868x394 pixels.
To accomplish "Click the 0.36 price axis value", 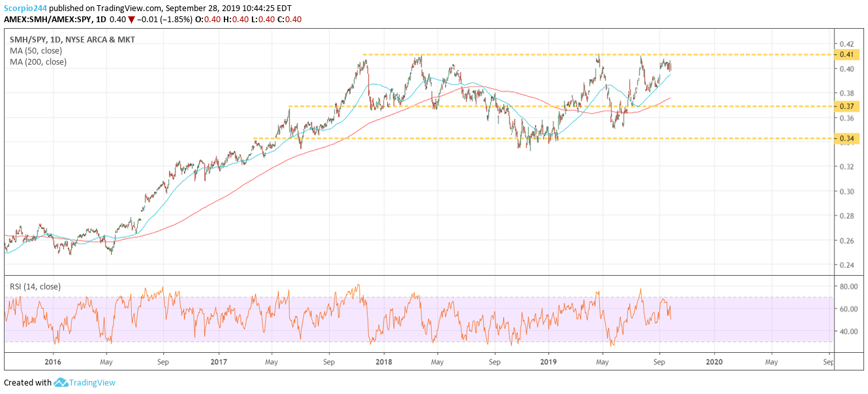I will [848, 118].
